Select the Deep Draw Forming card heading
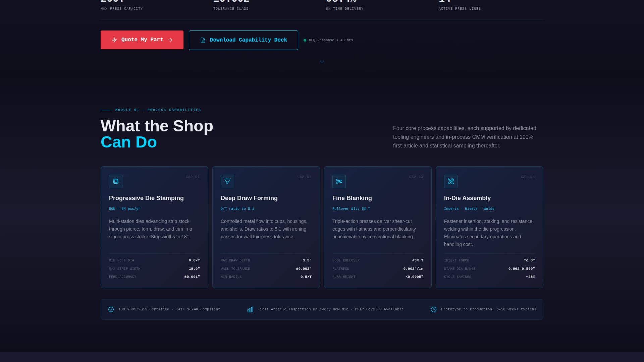Image resolution: width=644 pixels, height=362 pixels. (249, 198)
